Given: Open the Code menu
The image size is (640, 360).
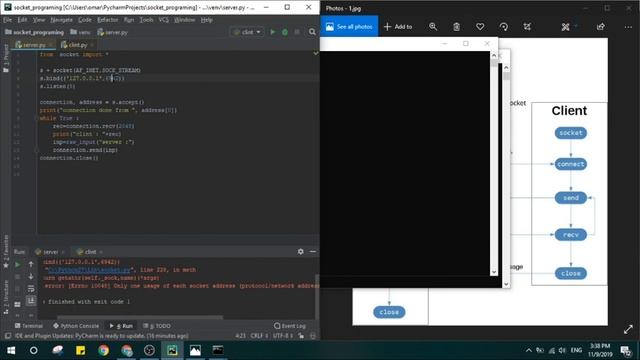Looking at the screenshot, I should pos(84,20).
